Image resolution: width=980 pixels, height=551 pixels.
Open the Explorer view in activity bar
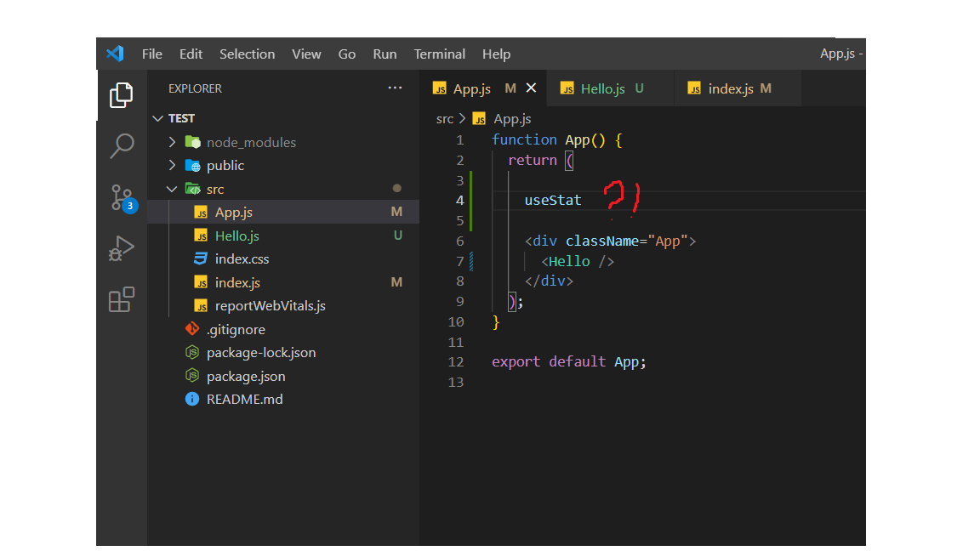pos(122,95)
